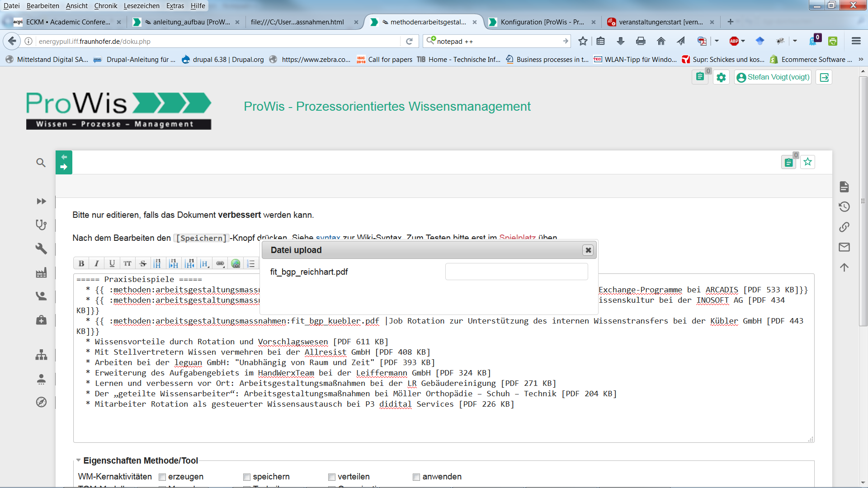Insert ordered list item from toolbar
The width and height of the screenshot is (868, 488).
[251, 263]
